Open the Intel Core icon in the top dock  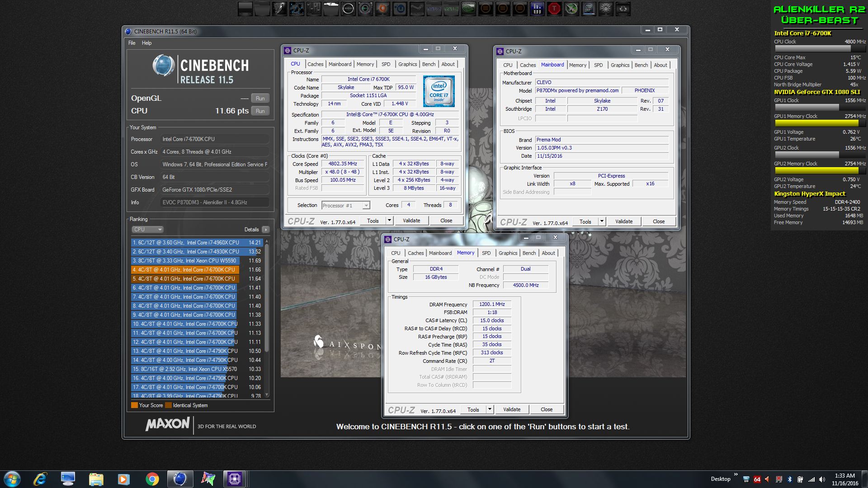point(589,9)
